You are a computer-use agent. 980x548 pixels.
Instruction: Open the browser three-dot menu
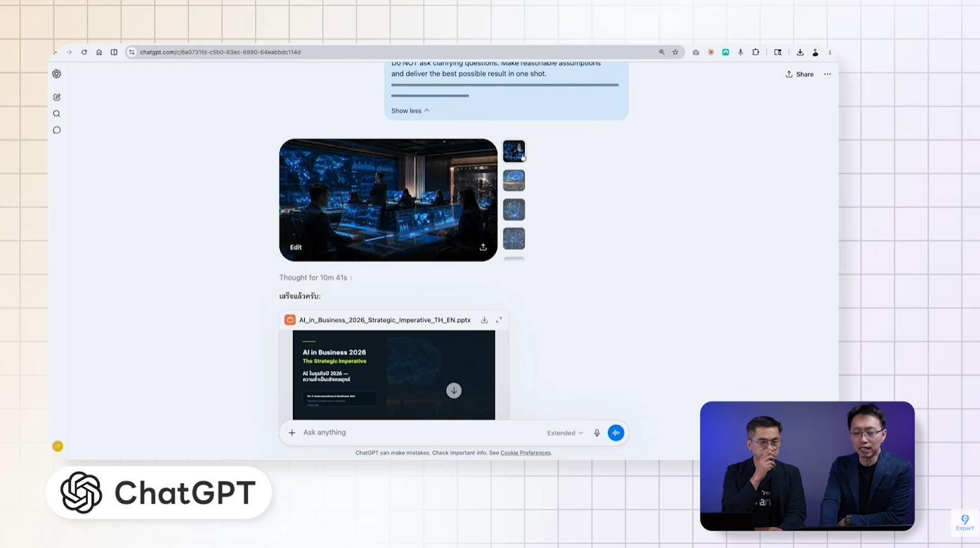830,52
